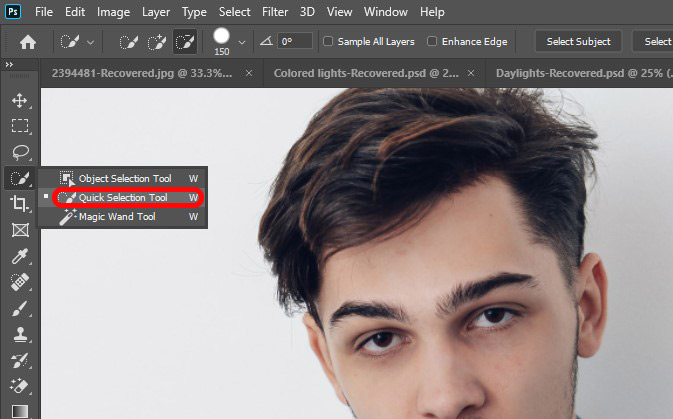Select the Eyedropper tool
This screenshot has height=419, width=673.
pyautogui.click(x=20, y=256)
